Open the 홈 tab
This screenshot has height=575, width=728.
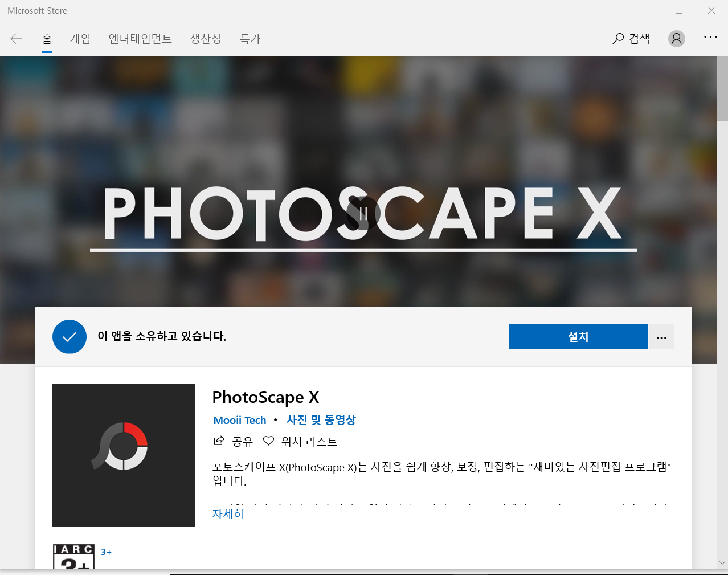click(x=47, y=39)
